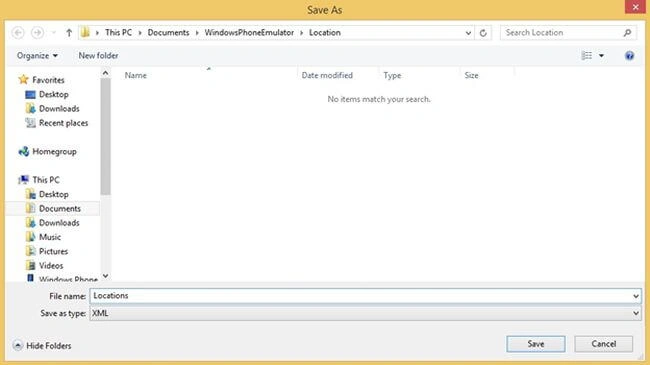The image size is (650, 365).
Task: Select This PC in the navigation pane
Action: (x=46, y=180)
